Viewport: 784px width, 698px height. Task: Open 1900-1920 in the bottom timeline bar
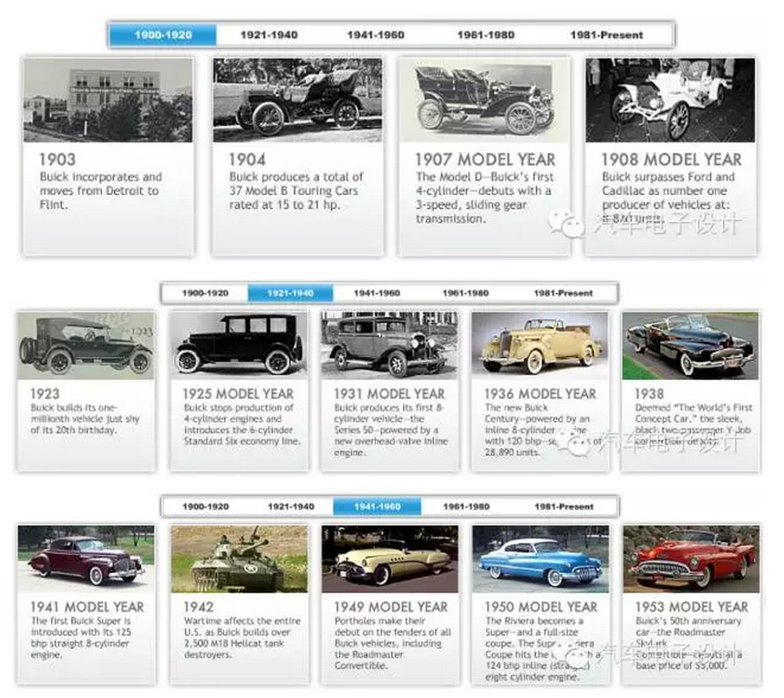[x=205, y=506]
